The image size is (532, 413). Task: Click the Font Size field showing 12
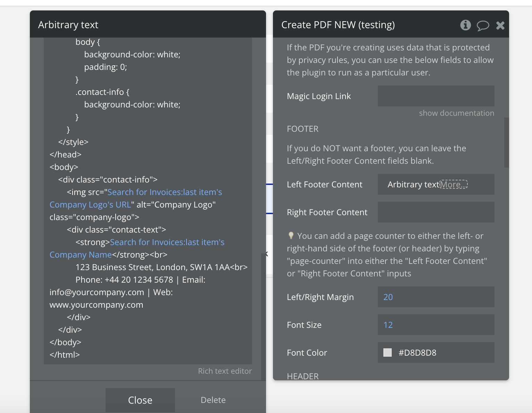[x=436, y=325]
